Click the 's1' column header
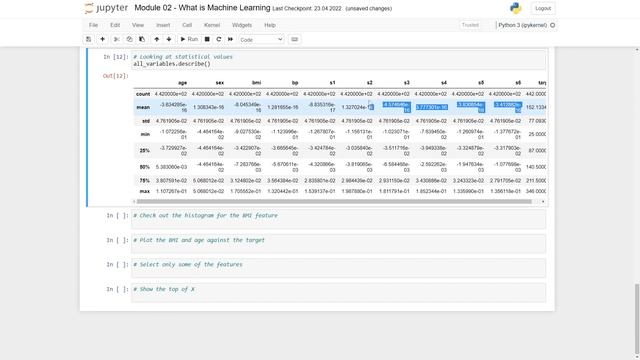The height and width of the screenshot is (360, 640). click(x=332, y=83)
